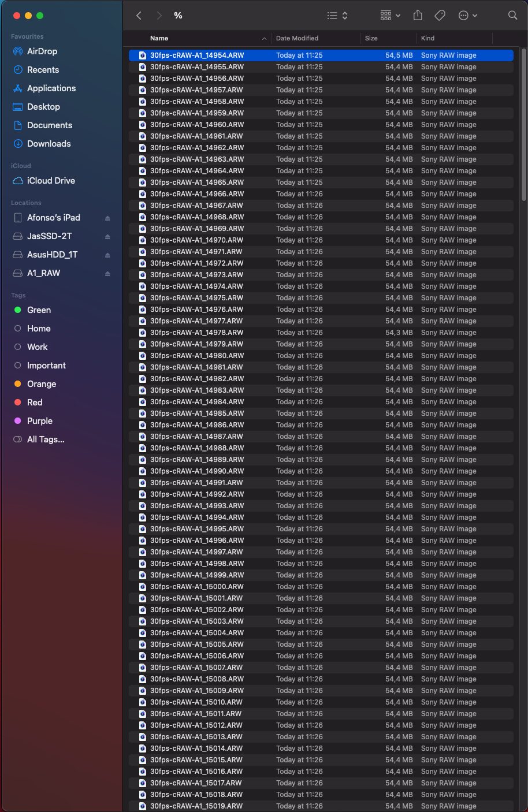Click the Edit Tags icon
Screen dimensions: 528x812
click(x=440, y=16)
